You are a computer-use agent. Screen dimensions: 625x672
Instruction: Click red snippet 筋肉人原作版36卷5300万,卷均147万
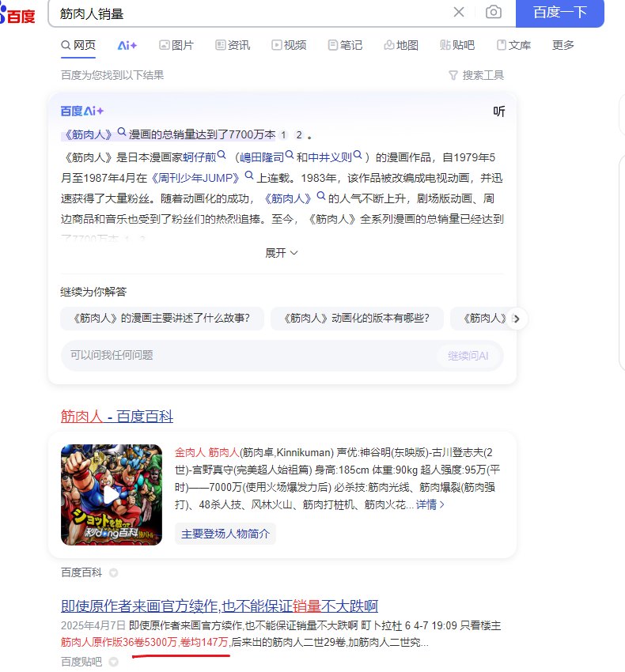coord(145,643)
